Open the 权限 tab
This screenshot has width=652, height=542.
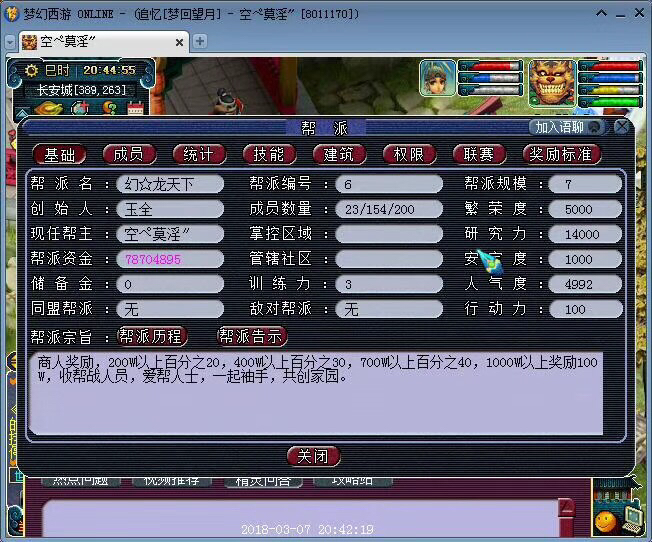pyautogui.click(x=409, y=154)
